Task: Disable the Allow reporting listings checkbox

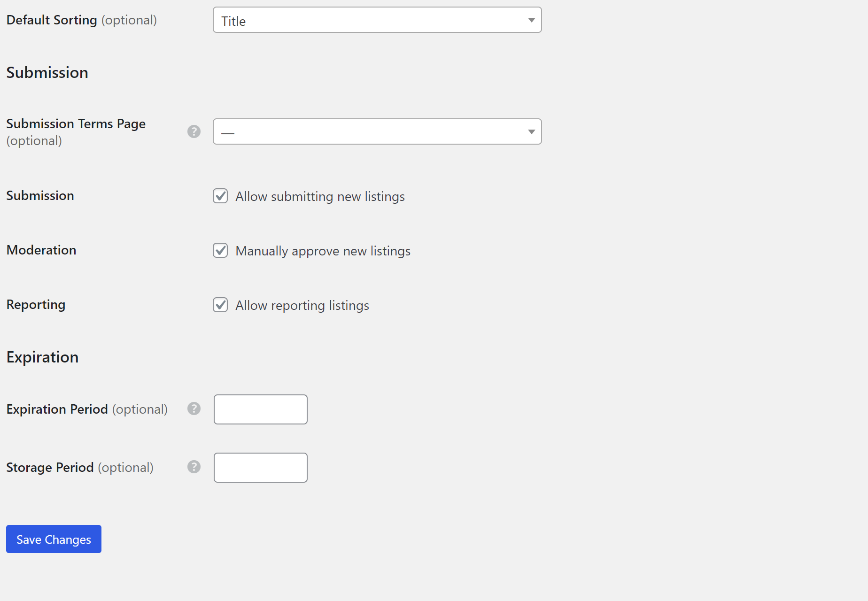Action: tap(220, 305)
